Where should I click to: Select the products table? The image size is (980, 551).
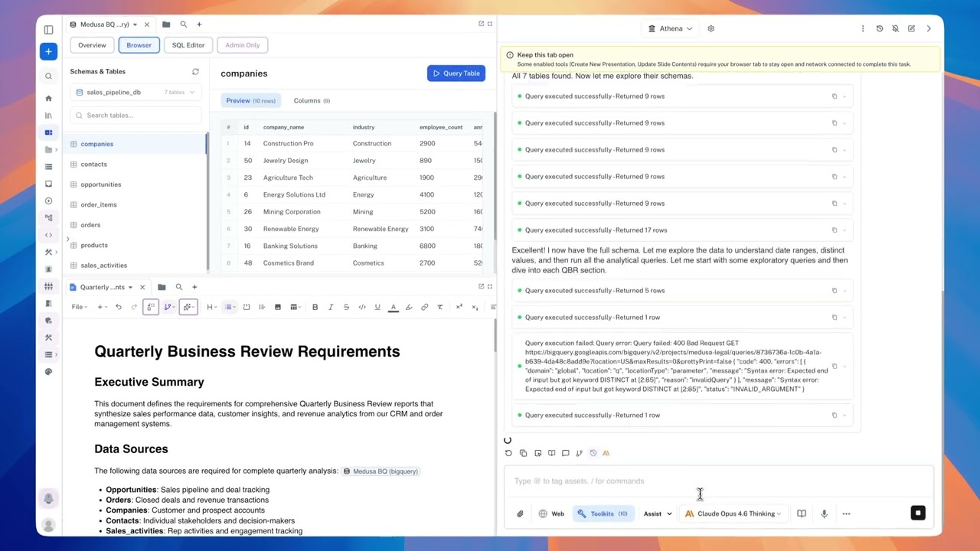coord(136,245)
